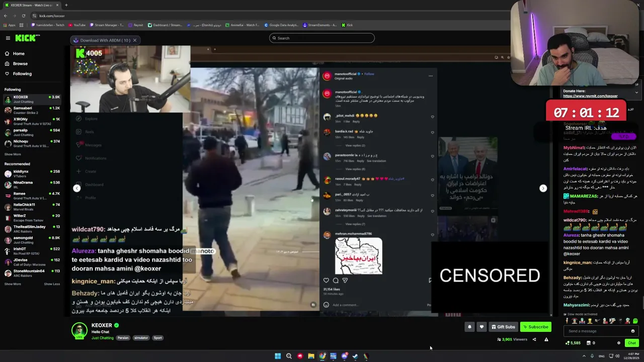
Task: Collapse the Recommended list with Show Less
Action: click(52, 284)
